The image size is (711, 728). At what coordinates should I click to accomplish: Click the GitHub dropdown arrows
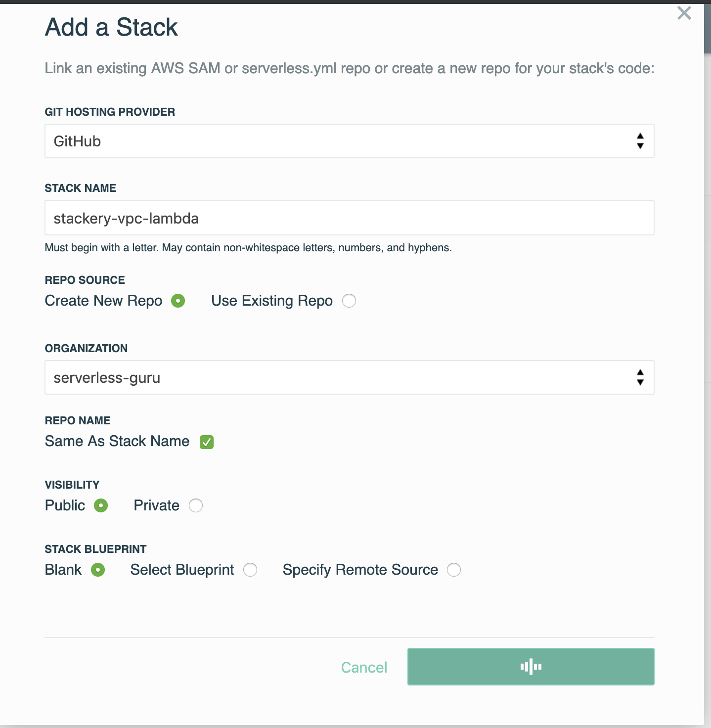(x=640, y=141)
